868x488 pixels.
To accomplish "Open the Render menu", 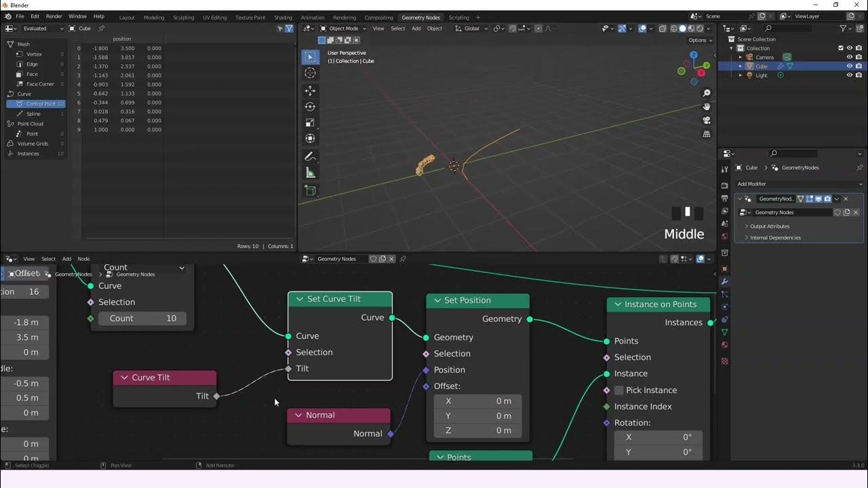I will click(x=54, y=16).
